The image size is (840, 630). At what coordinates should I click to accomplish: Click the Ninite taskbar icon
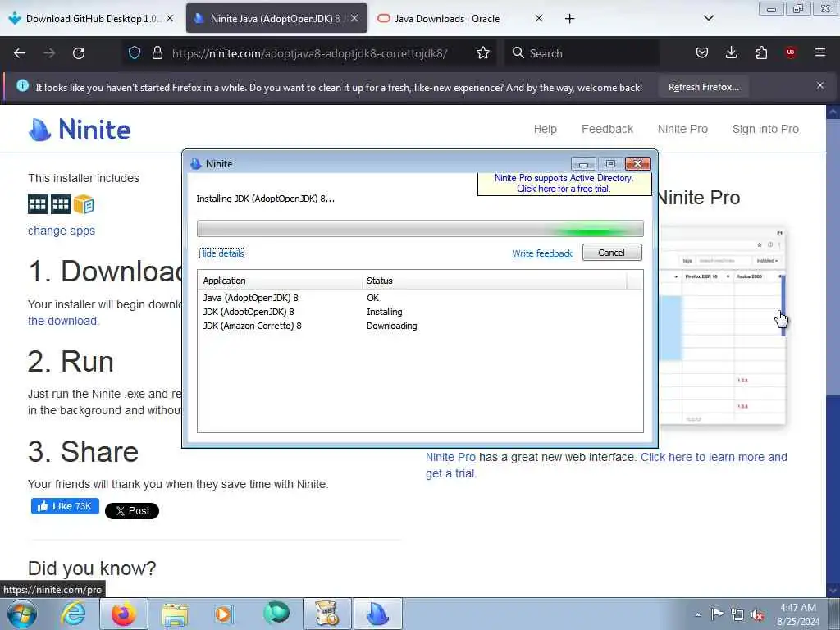378,614
